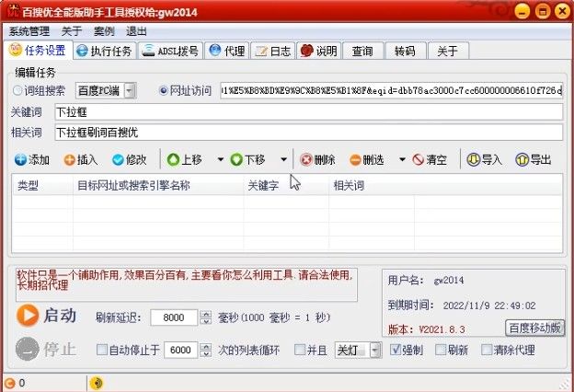
Task: Click the 刷新延迟 8000 input box
Action: coord(174,317)
